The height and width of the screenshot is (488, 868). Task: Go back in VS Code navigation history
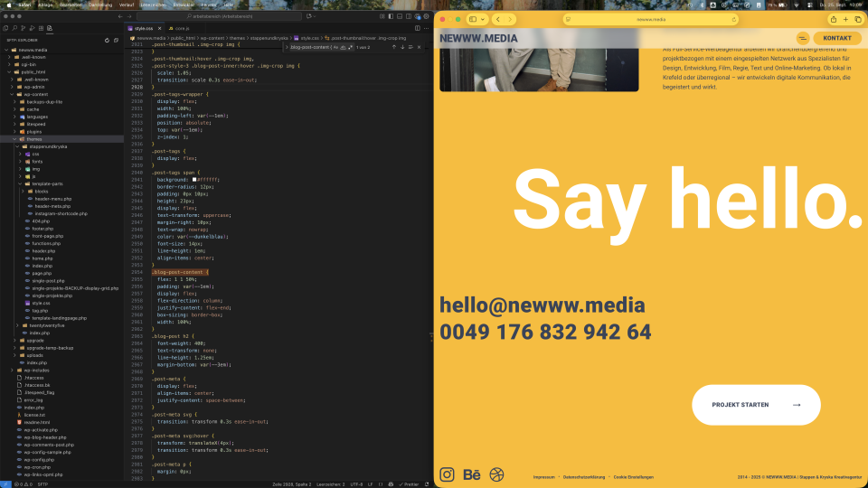point(120,16)
